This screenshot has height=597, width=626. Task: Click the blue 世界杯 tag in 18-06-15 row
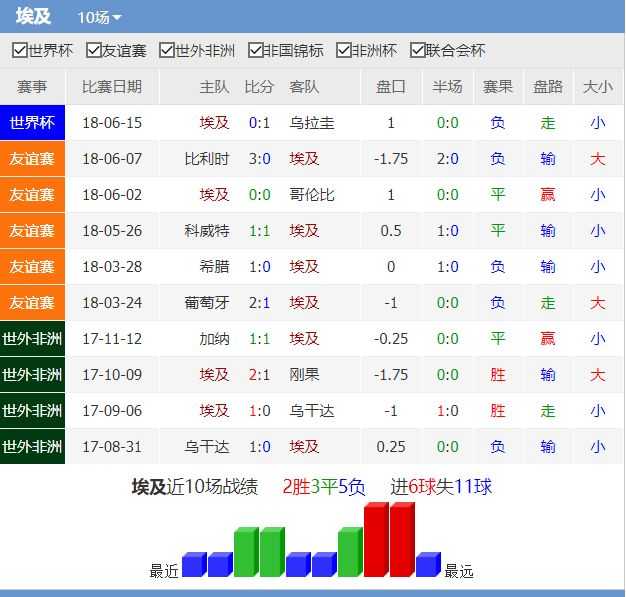point(32,123)
